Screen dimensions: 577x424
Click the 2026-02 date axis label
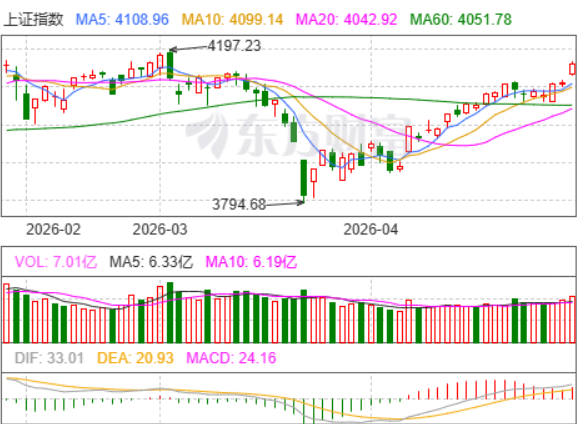pos(53,230)
